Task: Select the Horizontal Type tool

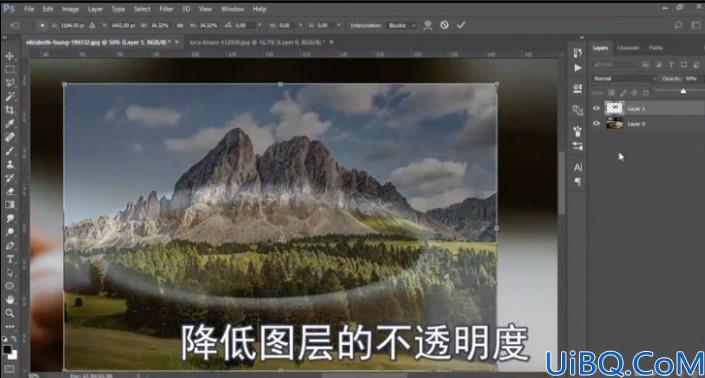Action: (9, 259)
